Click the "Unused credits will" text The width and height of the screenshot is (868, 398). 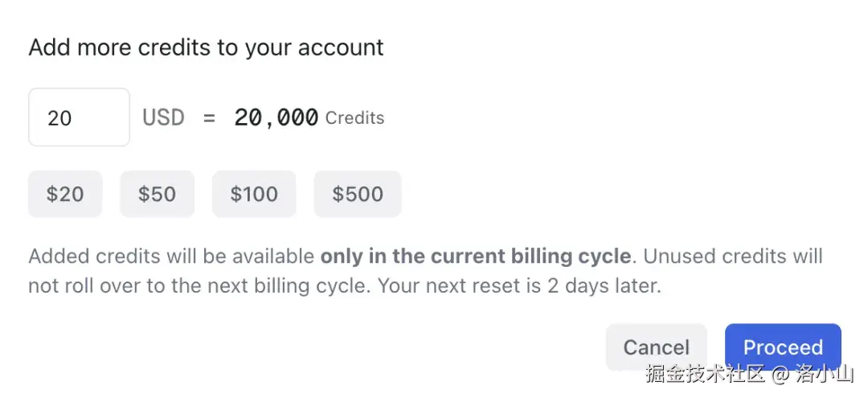(733, 256)
